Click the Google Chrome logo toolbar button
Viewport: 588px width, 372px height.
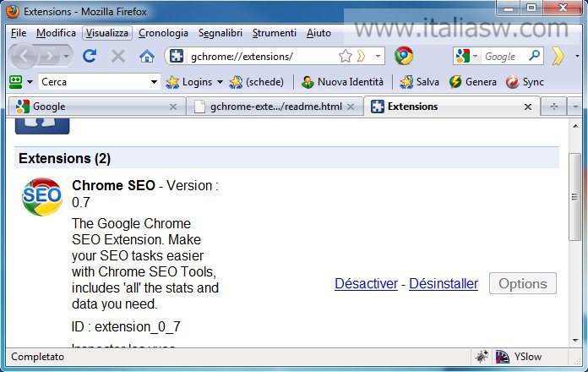[404, 56]
